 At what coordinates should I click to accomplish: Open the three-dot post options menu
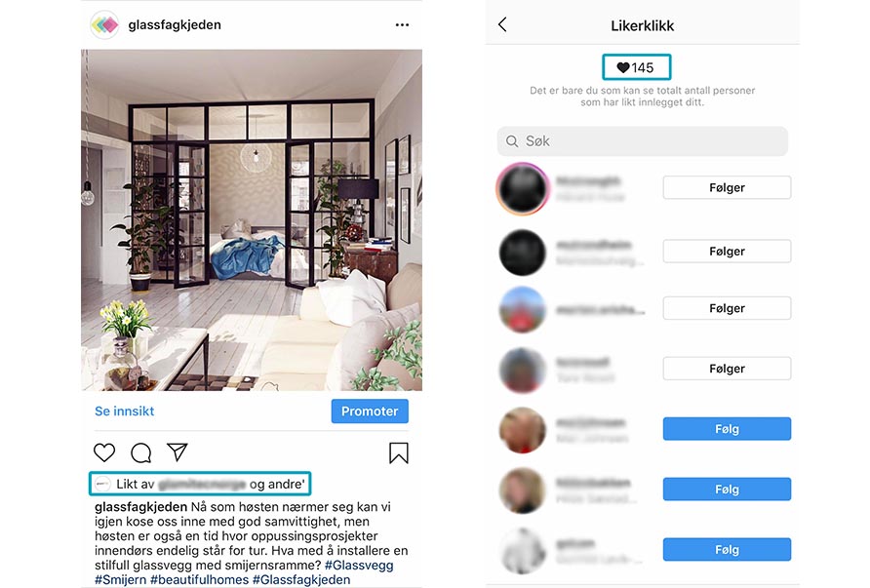tap(402, 25)
